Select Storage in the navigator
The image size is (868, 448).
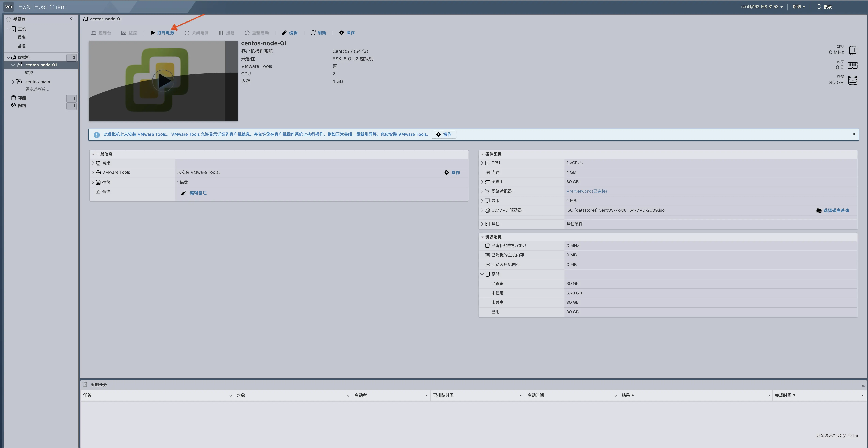click(22, 98)
